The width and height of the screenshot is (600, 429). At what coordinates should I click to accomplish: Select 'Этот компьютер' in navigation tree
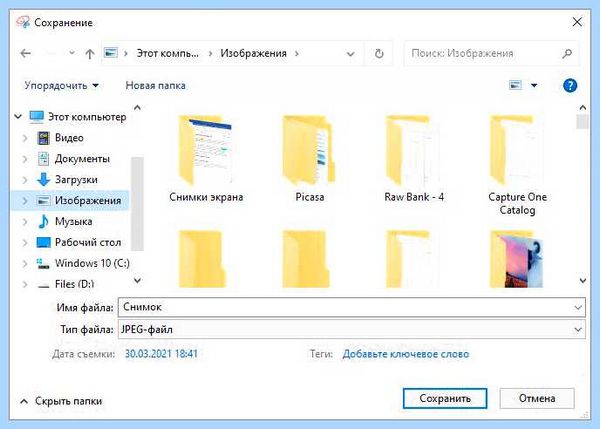tap(87, 117)
